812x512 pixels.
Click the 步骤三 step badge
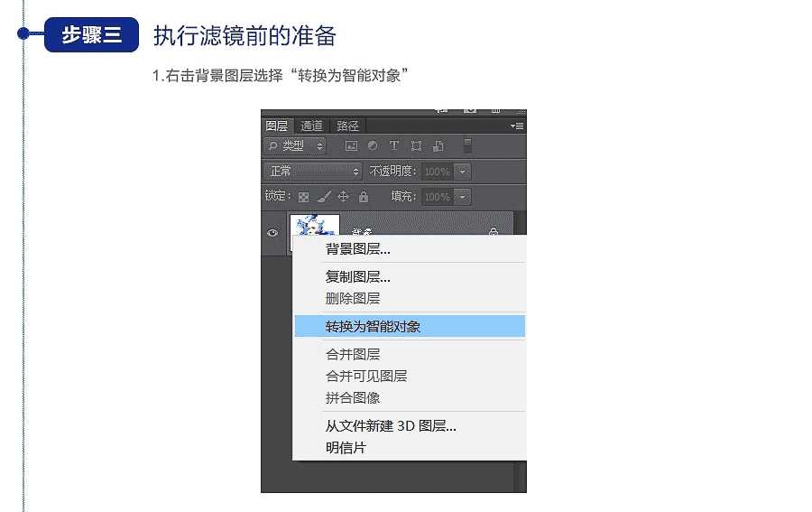click(x=92, y=34)
